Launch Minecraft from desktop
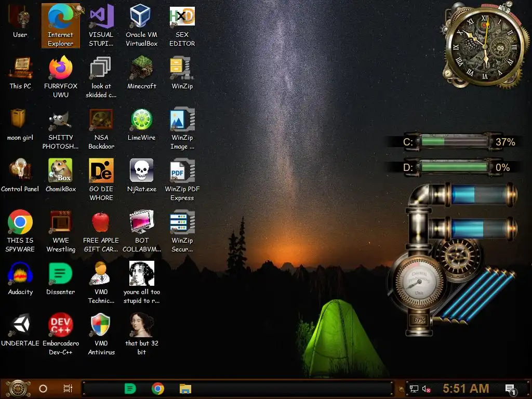The image size is (532, 399). tap(141, 73)
